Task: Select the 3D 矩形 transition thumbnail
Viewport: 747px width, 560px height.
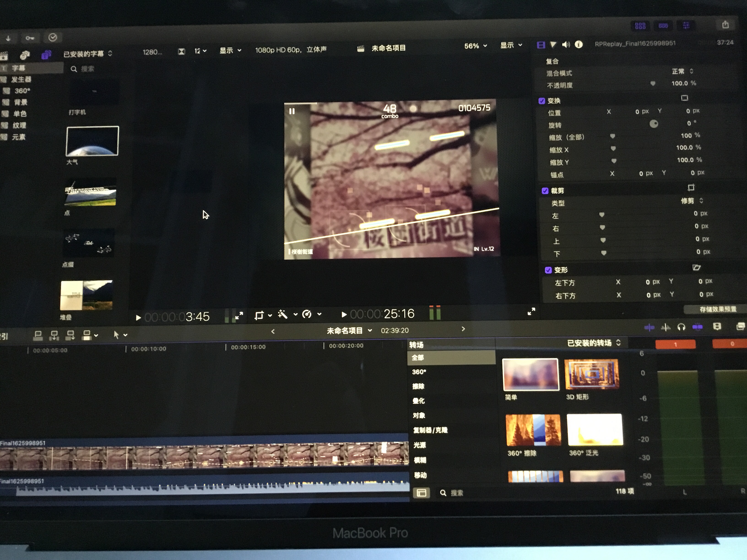Action: (592, 374)
